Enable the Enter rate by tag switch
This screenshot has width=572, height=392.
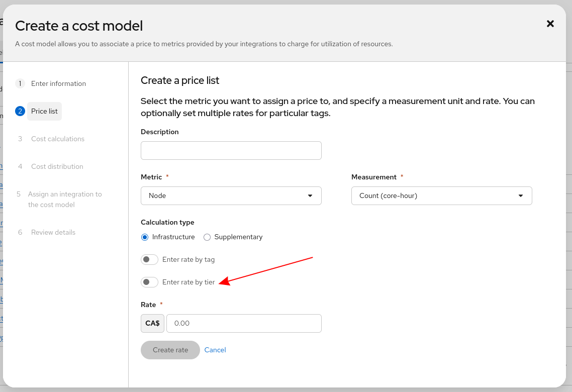point(149,259)
